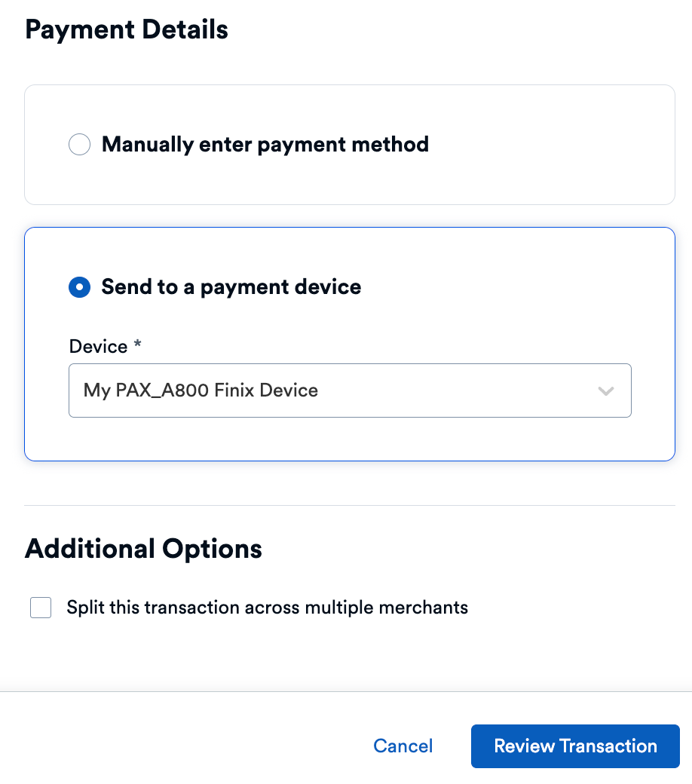Click the required asterisk next to Device
The width and height of the screenshot is (692, 784).
pos(136,345)
